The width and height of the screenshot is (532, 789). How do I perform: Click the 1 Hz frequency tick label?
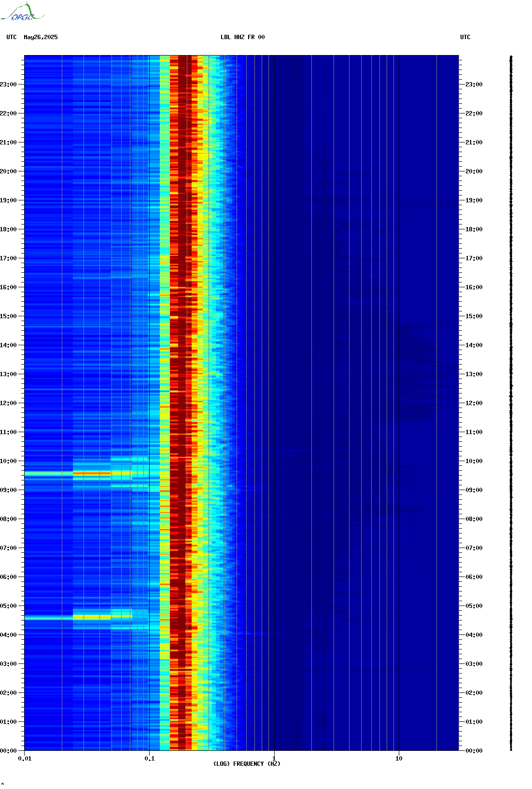[274, 759]
